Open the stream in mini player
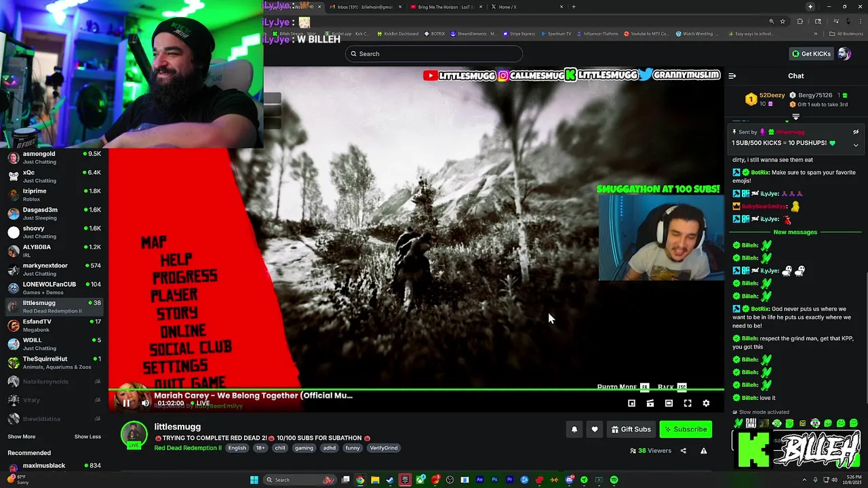 click(631, 403)
